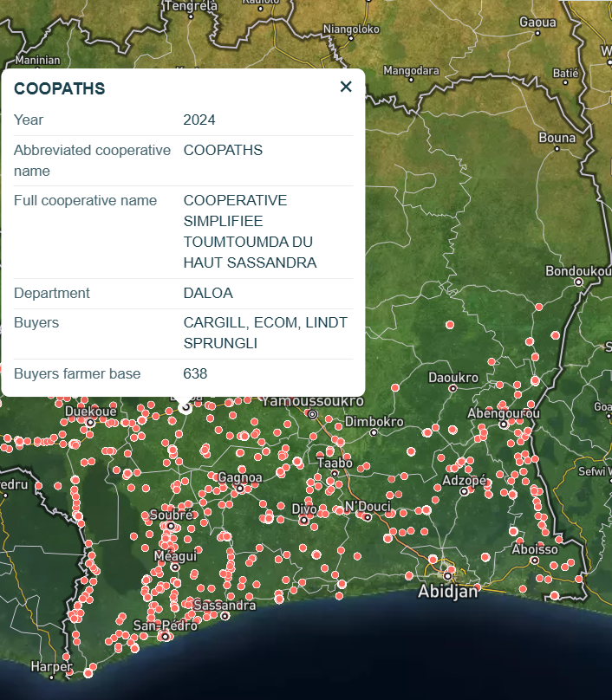Click the Abengourou town marker
The width and height of the screenshot is (612, 700).
click(504, 425)
